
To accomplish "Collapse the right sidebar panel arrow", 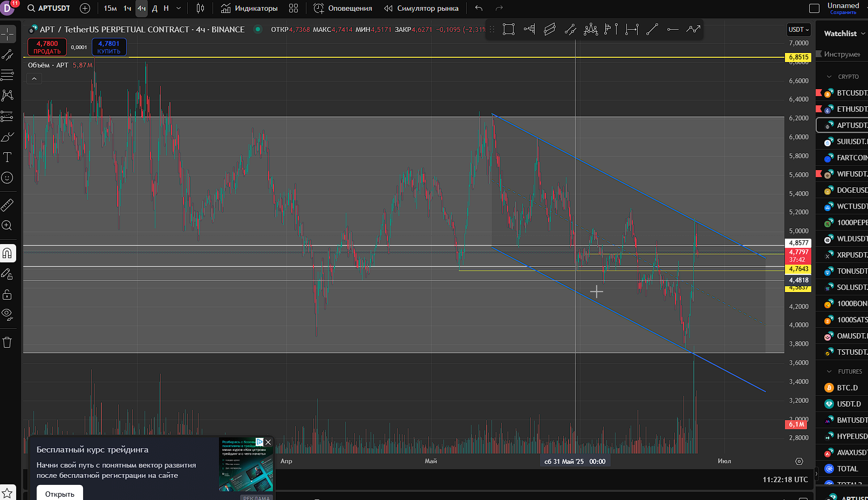I will (816, 474).
